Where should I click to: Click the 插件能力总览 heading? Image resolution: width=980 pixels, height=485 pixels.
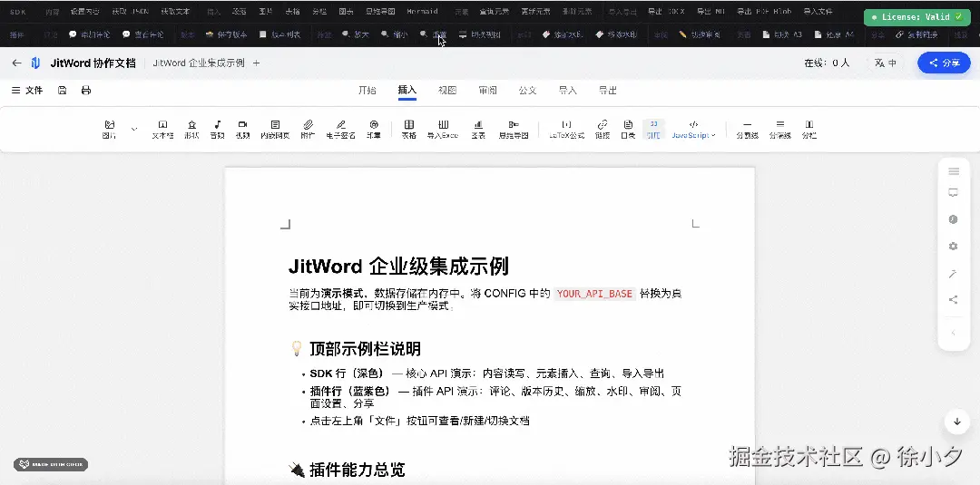(x=357, y=470)
